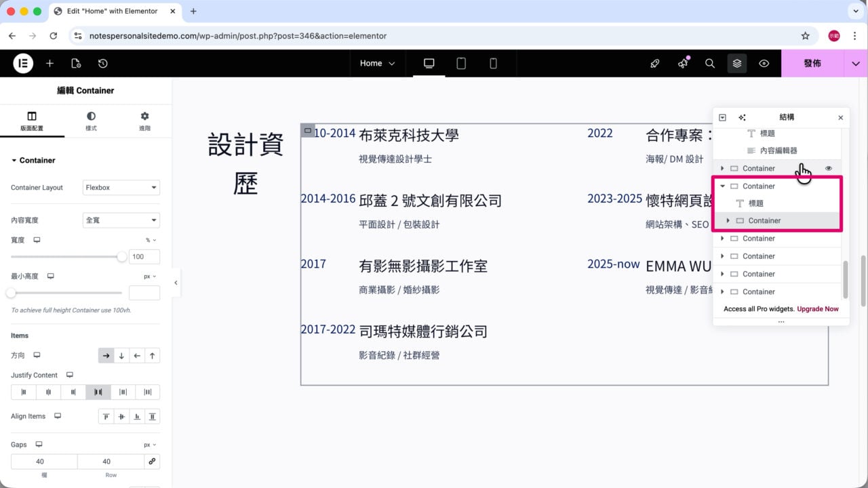868x488 pixels.
Task: Preview changes with the eye icon
Action: (764, 63)
